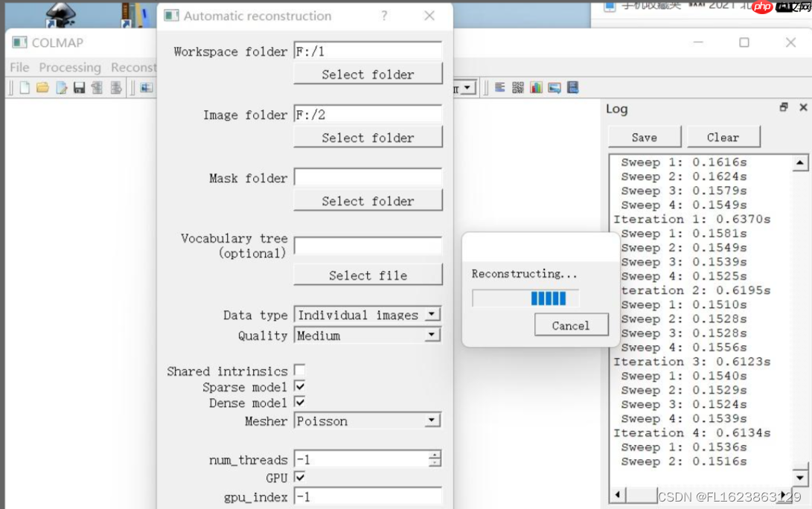Show model statistics via bar chart icon
The image size is (812, 509).
tap(536, 87)
